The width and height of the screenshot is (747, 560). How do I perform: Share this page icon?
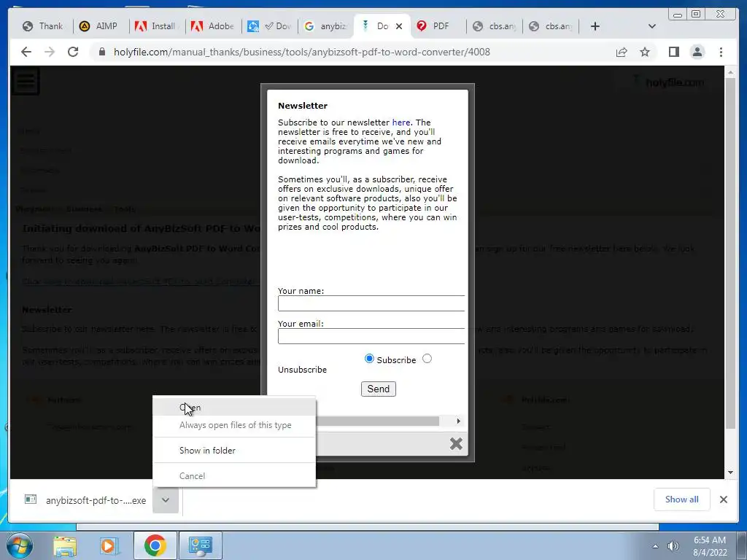click(622, 52)
